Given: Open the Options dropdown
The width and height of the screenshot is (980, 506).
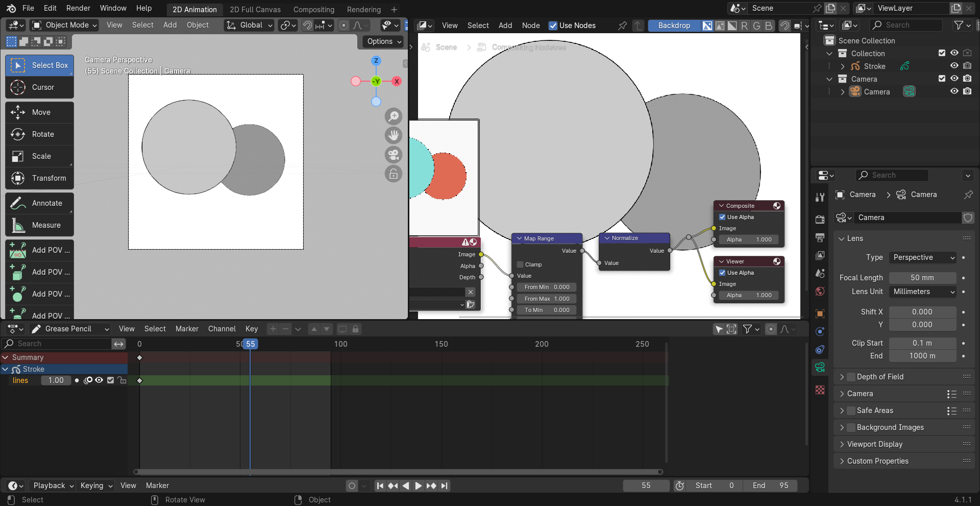Looking at the screenshot, I should click(x=384, y=41).
